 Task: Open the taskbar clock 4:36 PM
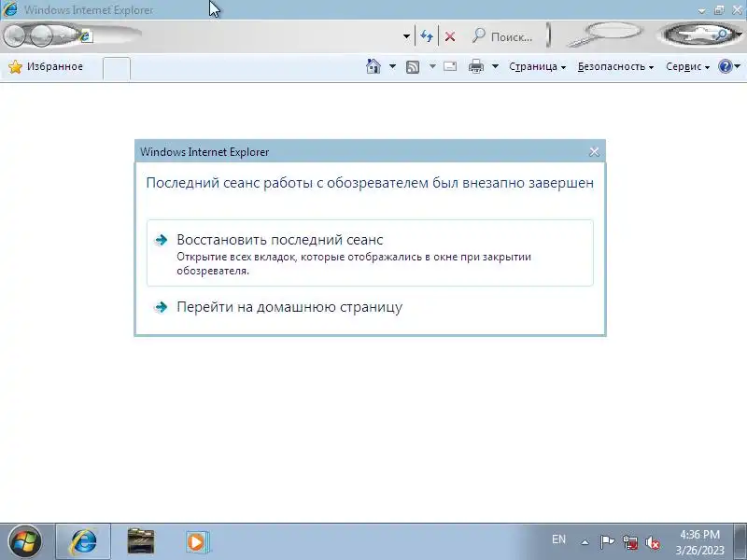click(x=699, y=542)
